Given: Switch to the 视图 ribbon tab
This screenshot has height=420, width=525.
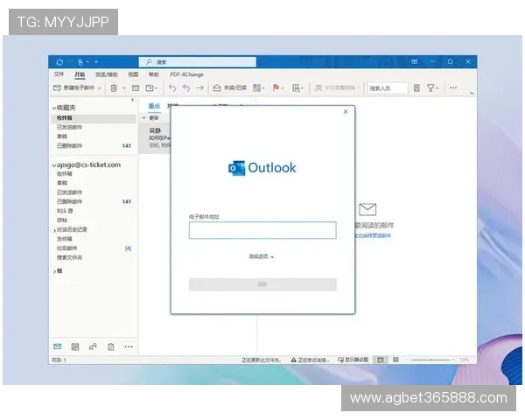Looking at the screenshot, I should 133,75.
